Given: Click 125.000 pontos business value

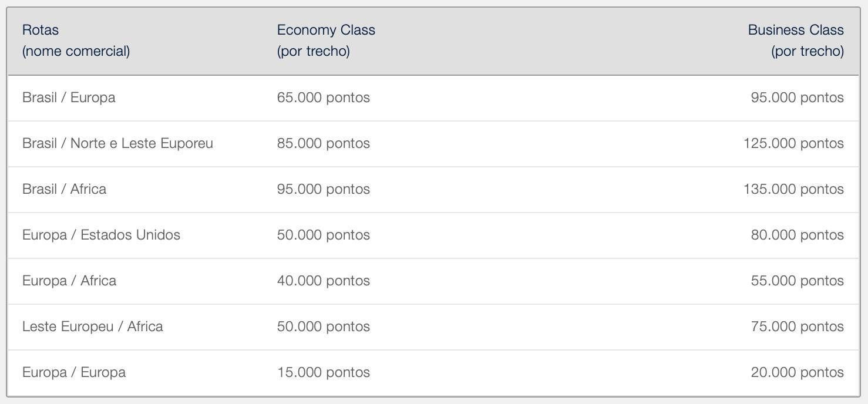Looking at the screenshot, I should pyautogui.click(x=794, y=143).
